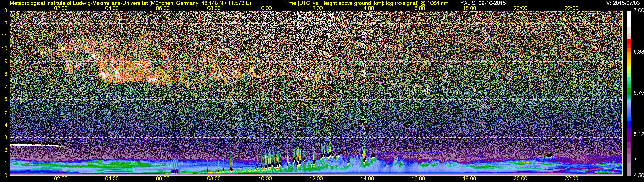
Task: Click the 14:00 label on upper time axis
Action: click(367, 8)
